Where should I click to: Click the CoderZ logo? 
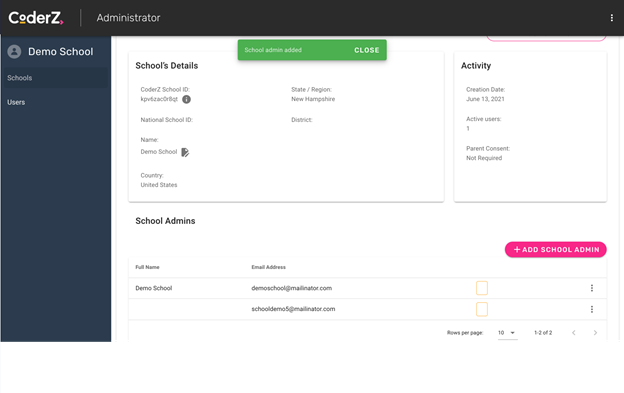tap(36, 18)
